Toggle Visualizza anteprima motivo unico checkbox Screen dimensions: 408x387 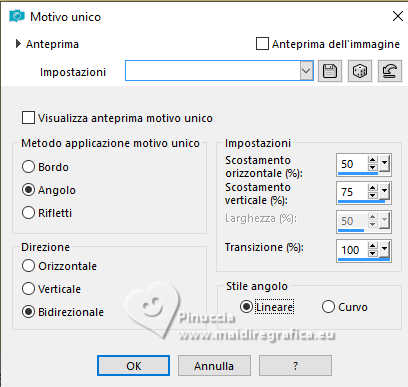[28, 118]
